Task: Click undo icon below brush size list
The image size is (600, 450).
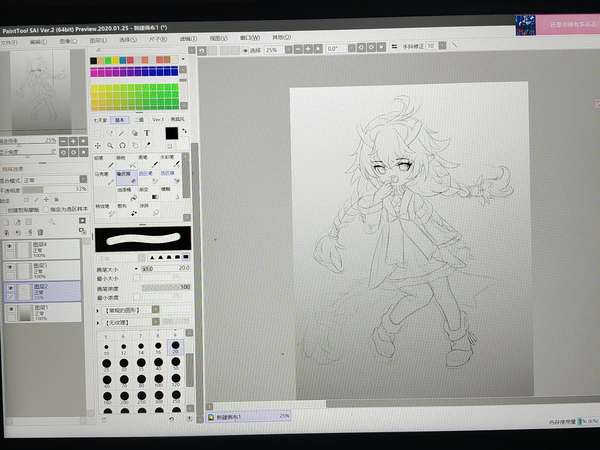Action: (x=171, y=419)
